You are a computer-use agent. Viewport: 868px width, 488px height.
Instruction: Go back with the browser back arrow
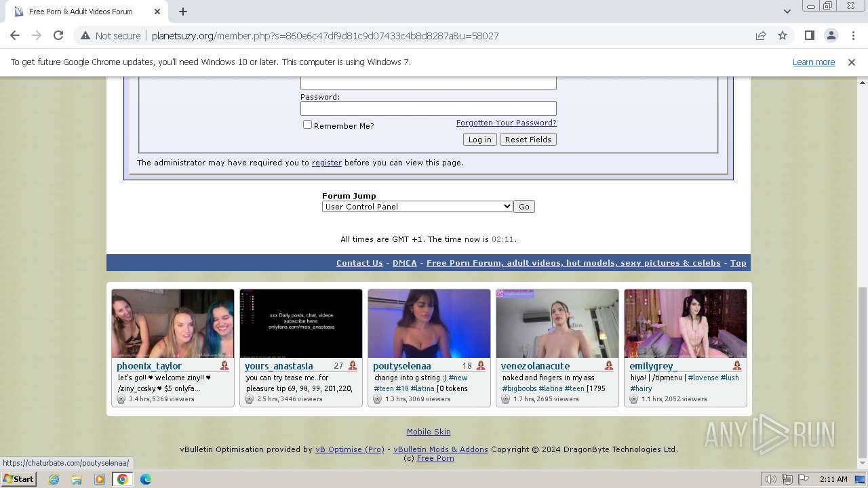click(15, 35)
